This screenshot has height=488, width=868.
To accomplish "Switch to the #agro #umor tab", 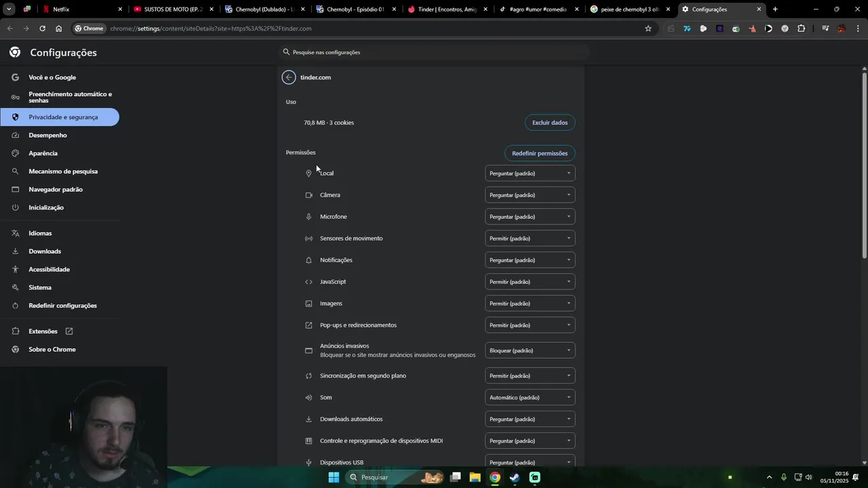I will 539,9.
